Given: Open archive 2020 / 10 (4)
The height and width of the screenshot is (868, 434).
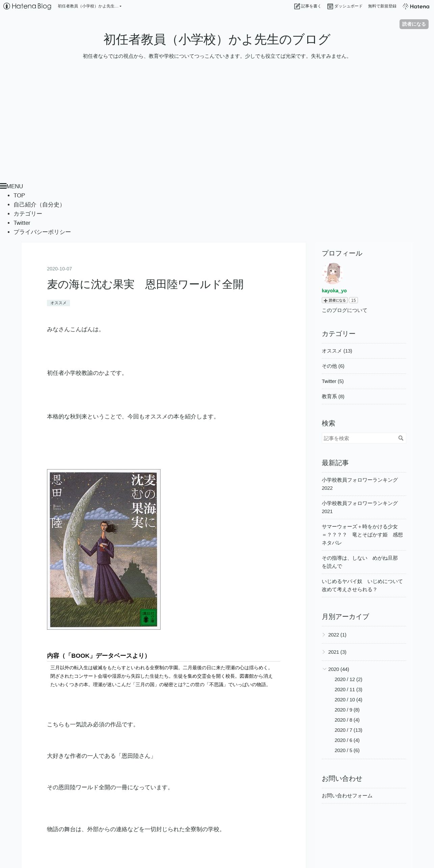Looking at the screenshot, I should pyautogui.click(x=348, y=700).
